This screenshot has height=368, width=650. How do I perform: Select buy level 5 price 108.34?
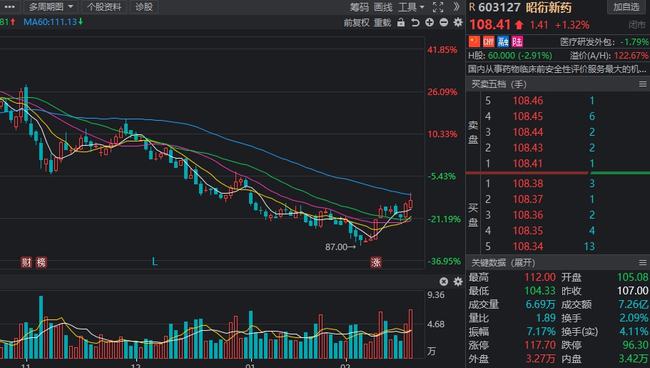point(528,247)
